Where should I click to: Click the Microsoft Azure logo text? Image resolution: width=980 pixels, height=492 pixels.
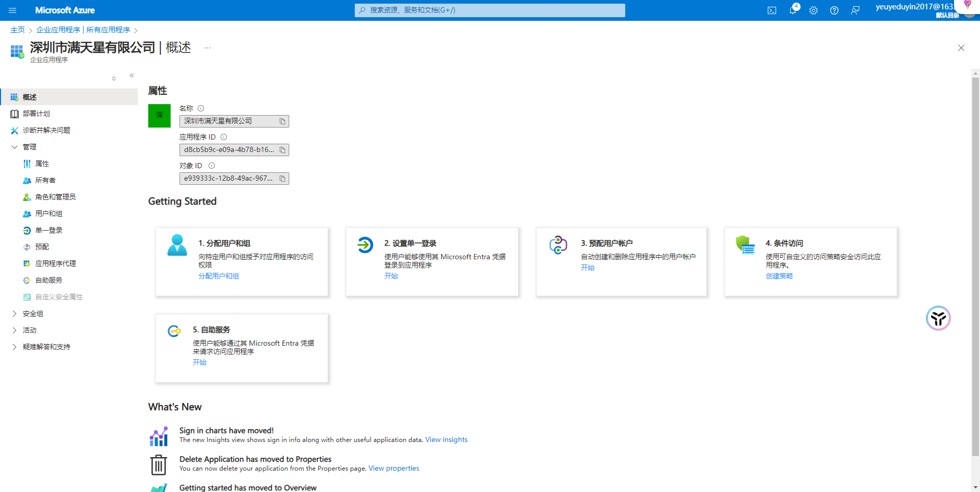tap(65, 10)
